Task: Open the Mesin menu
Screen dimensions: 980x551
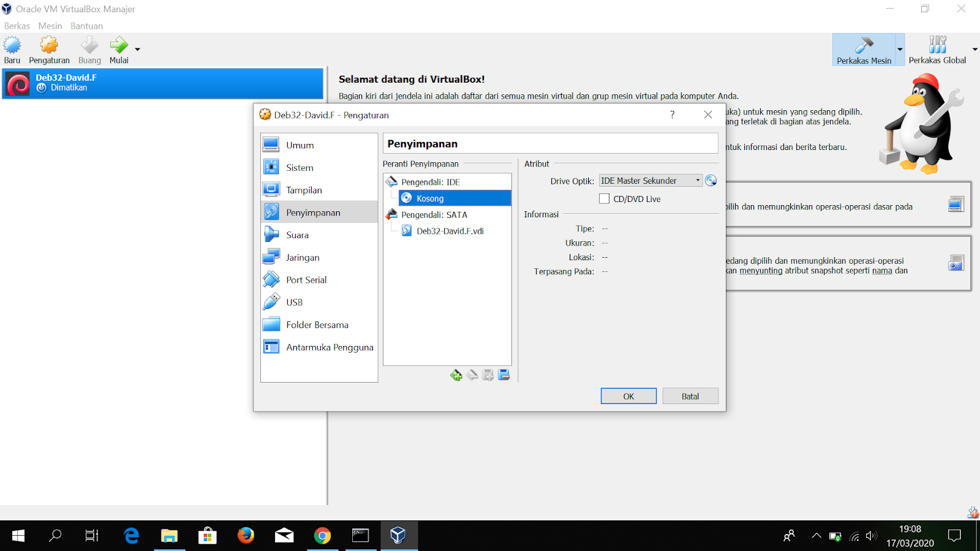Action: pos(50,26)
